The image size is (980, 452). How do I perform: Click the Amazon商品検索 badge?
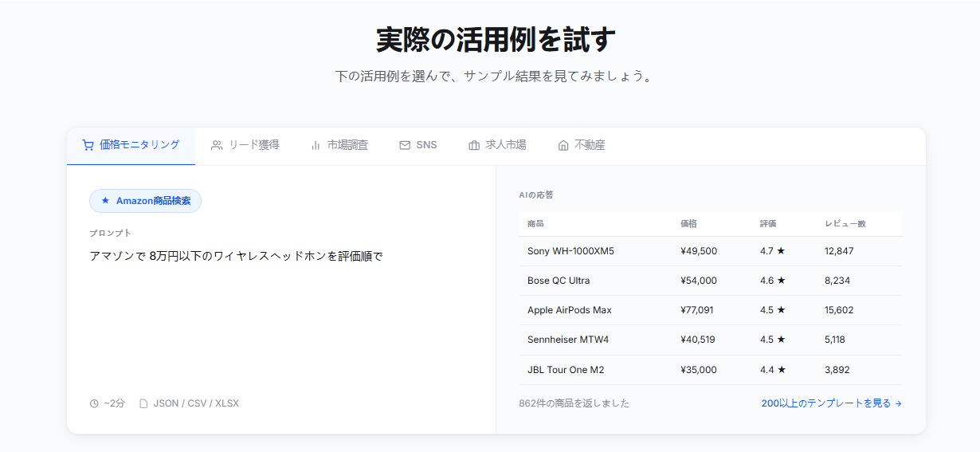pos(145,201)
